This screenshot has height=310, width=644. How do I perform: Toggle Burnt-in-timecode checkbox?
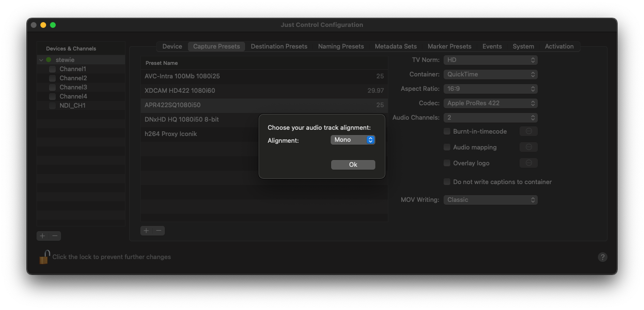447,131
